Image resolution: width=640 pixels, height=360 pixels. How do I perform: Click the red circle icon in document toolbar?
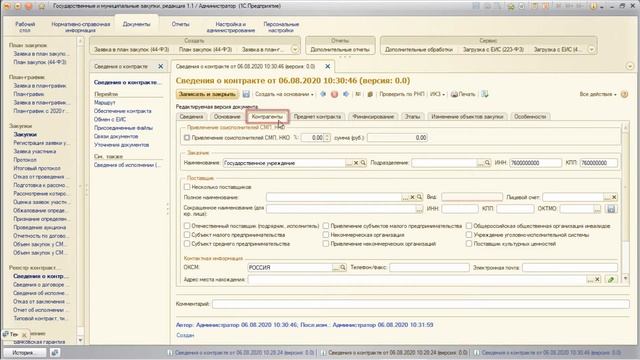coord(334,94)
